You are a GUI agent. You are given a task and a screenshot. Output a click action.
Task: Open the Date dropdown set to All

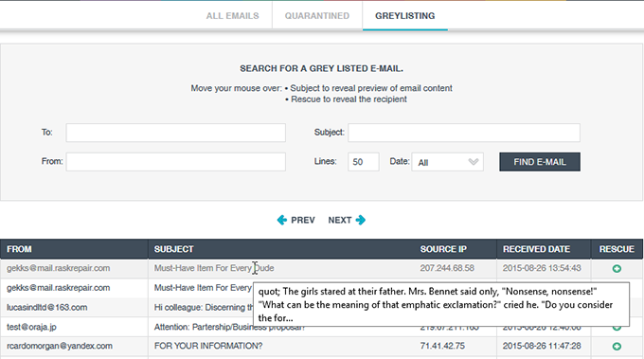447,162
